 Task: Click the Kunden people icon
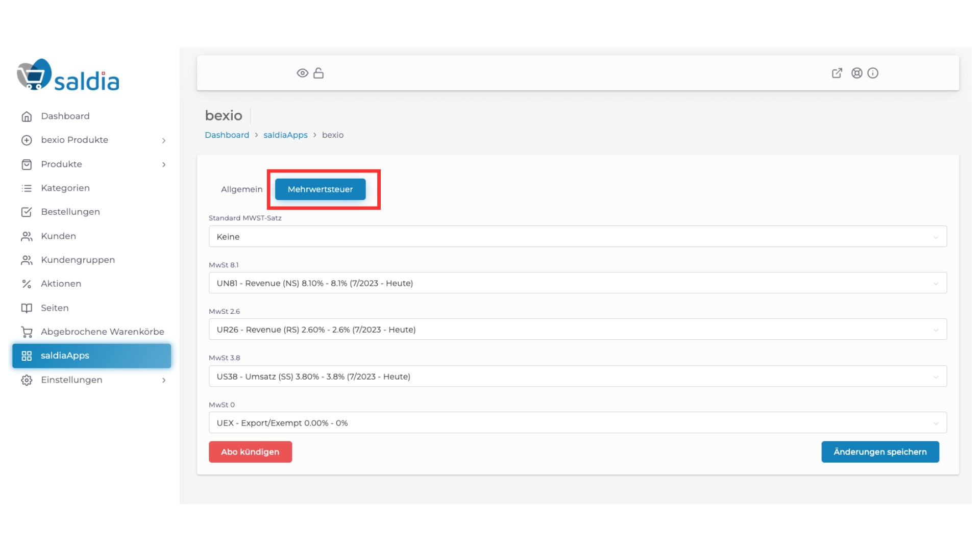27,236
